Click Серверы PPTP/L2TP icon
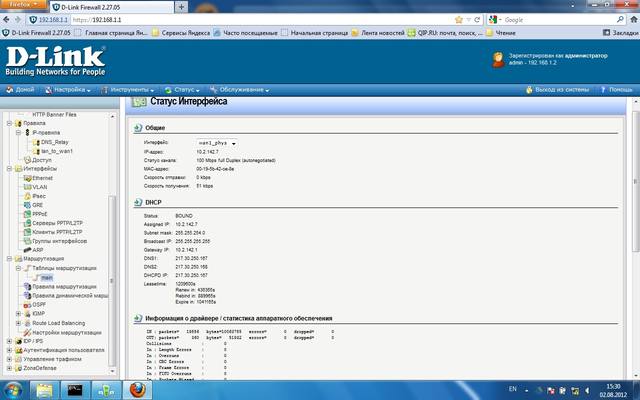This screenshot has height=400, width=640. (x=27, y=223)
